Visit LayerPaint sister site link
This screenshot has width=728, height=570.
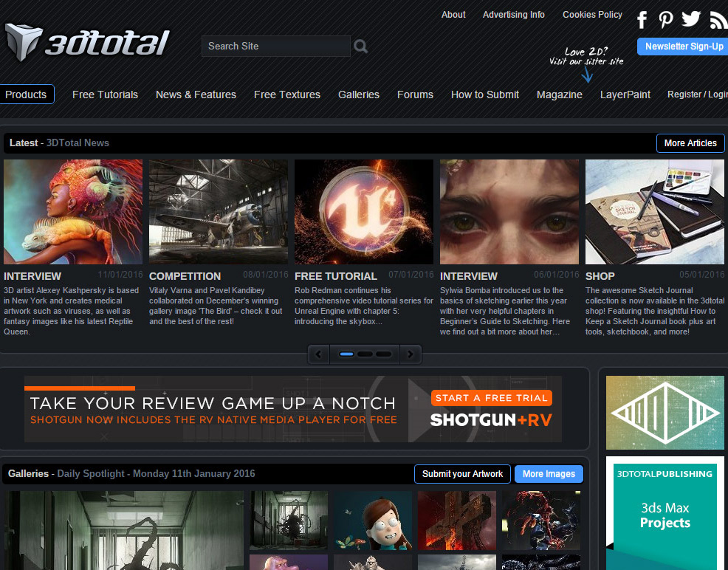pos(625,95)
